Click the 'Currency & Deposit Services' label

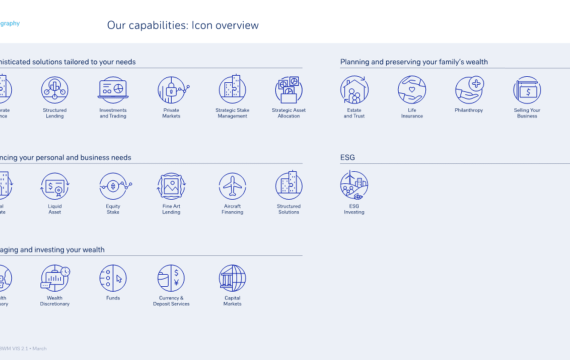click(x=171, y=301)
